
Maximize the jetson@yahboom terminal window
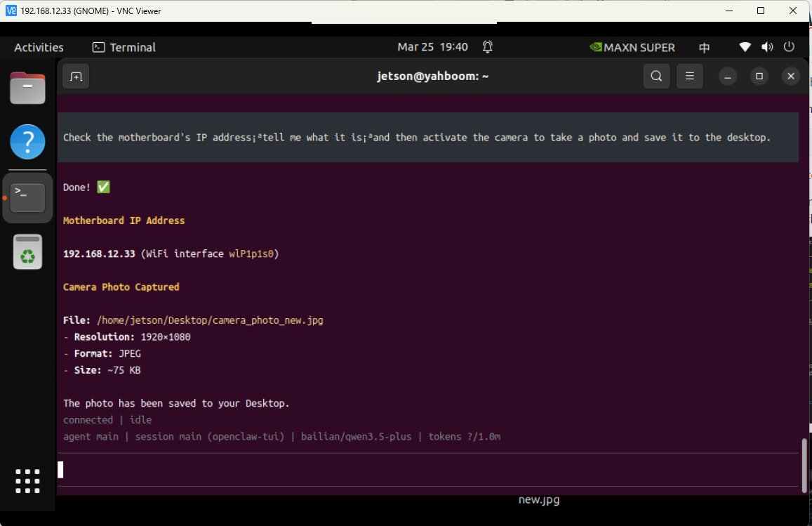coord(759,77)
